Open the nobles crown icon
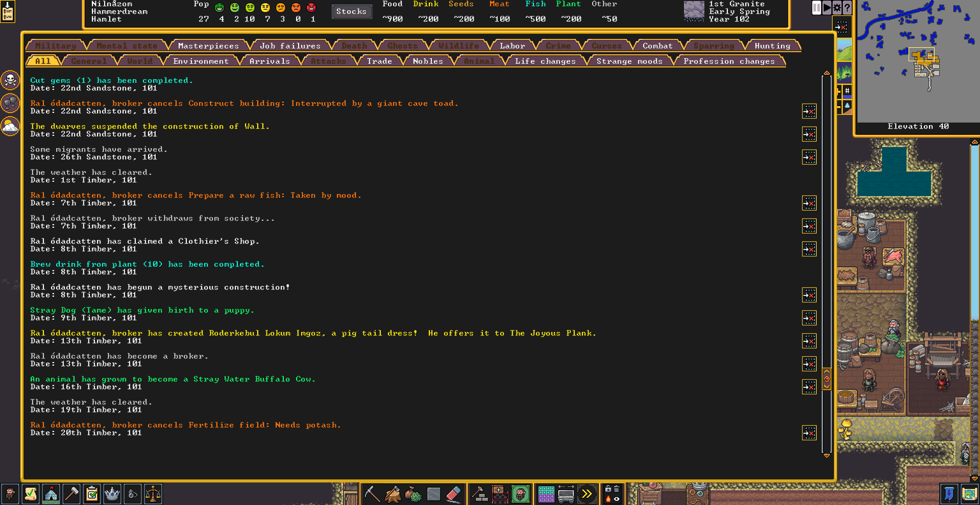Screen dimensions: 980x505 pyautogui.click(x=112, y=494)
